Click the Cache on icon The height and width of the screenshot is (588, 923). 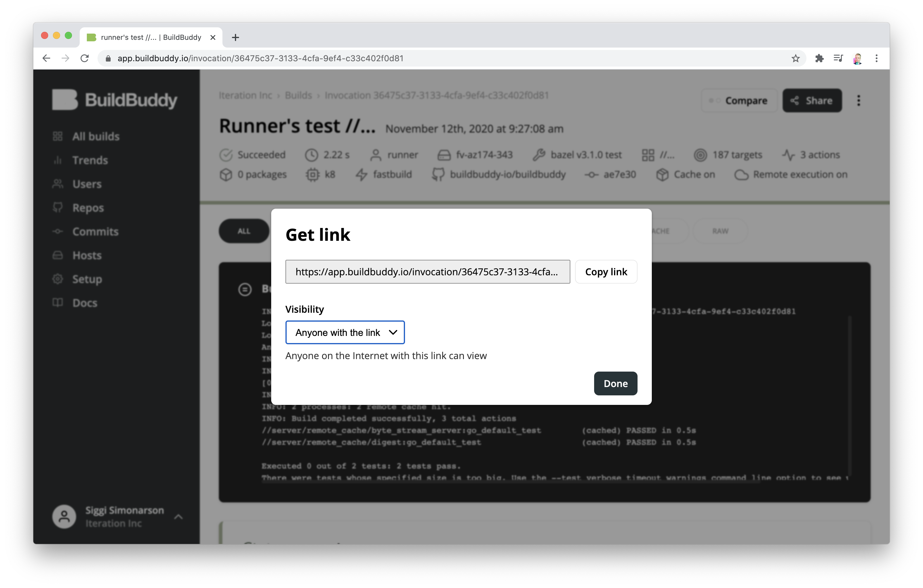662,174
